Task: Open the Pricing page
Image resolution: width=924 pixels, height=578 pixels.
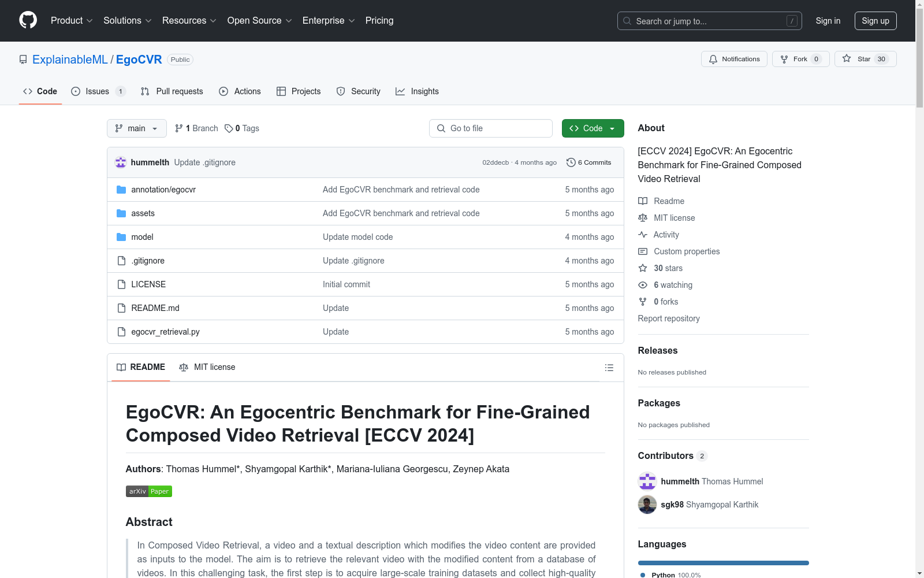Action: click(x=379, y=20)
